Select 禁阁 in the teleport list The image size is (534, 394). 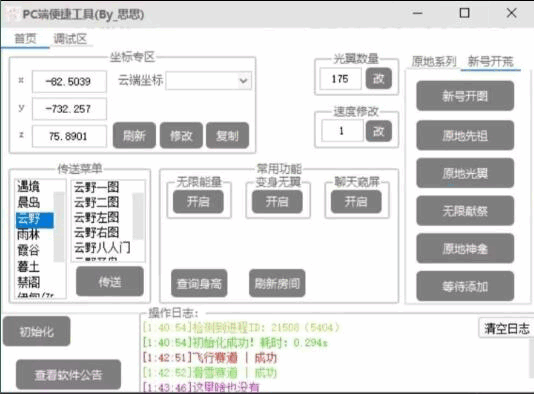(x=29, y=282)
